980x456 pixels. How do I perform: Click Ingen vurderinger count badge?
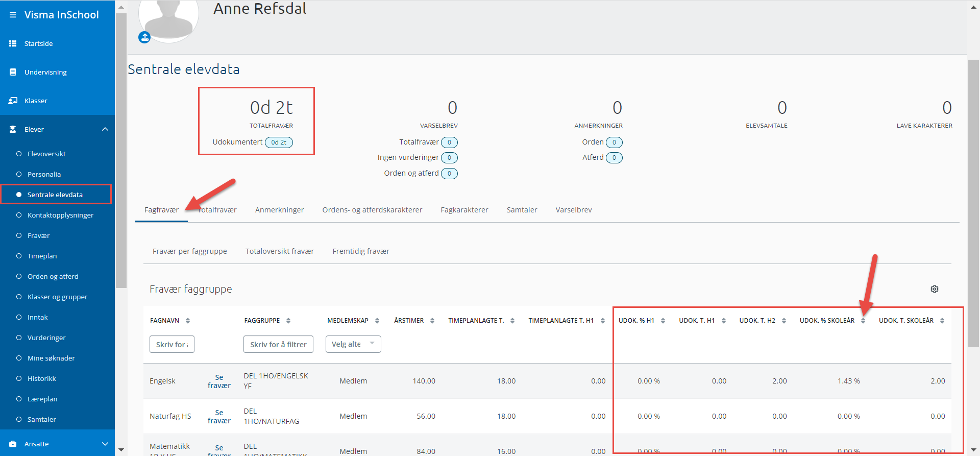(x=449, y=158)
